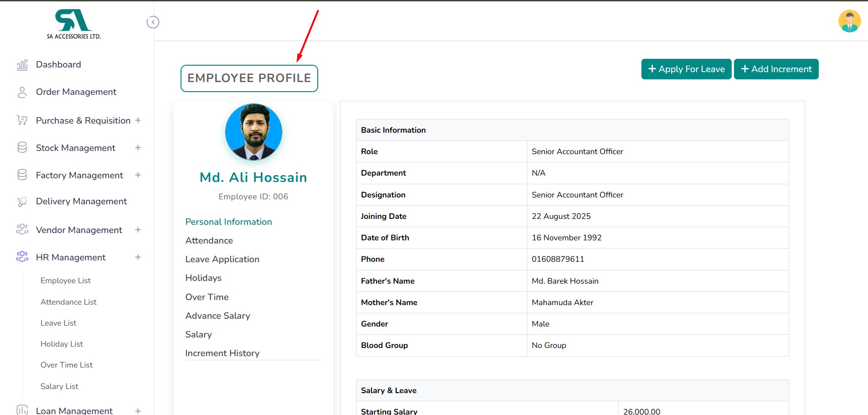Collapse the sidebar with the arrow icon
Image resolution: width=868 pixels, height=415 pixels.
point(153,22)
